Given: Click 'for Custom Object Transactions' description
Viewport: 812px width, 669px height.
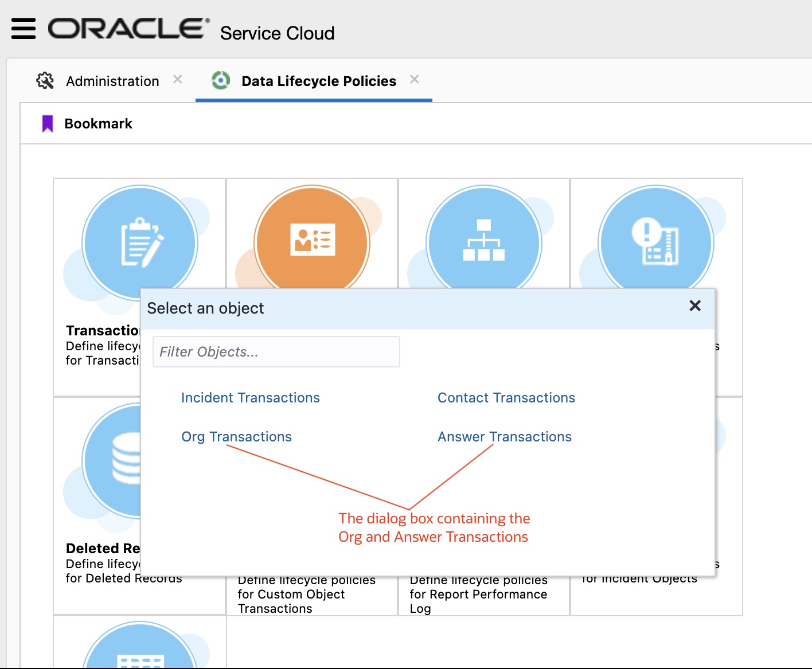Looking at the screenshot, I should pos(291,601).
